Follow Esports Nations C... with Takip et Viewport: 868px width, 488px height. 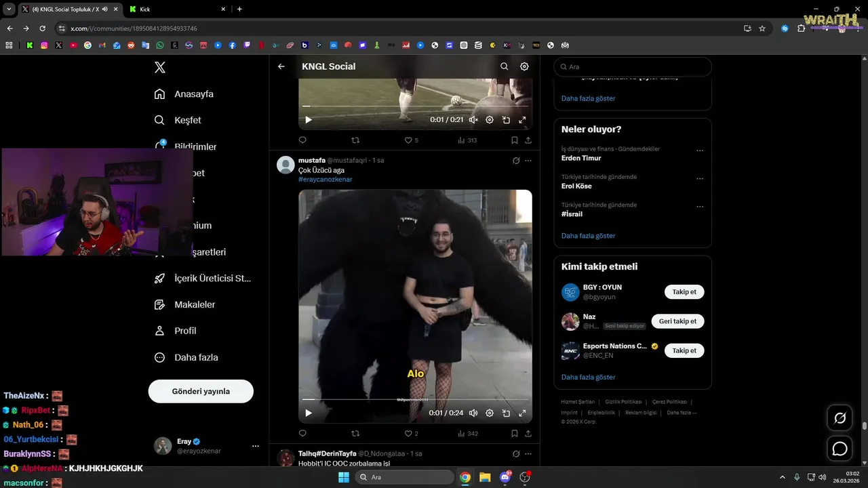pos(684,350)
